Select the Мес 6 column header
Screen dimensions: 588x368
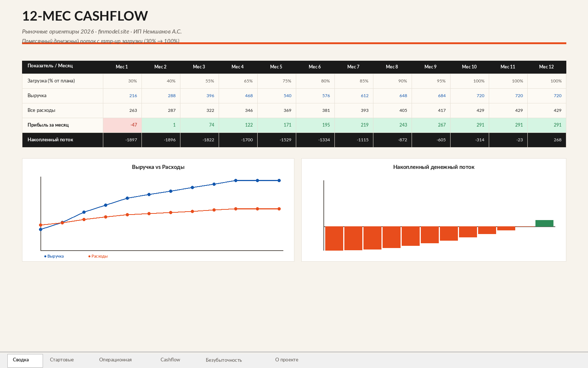[315, 67]
